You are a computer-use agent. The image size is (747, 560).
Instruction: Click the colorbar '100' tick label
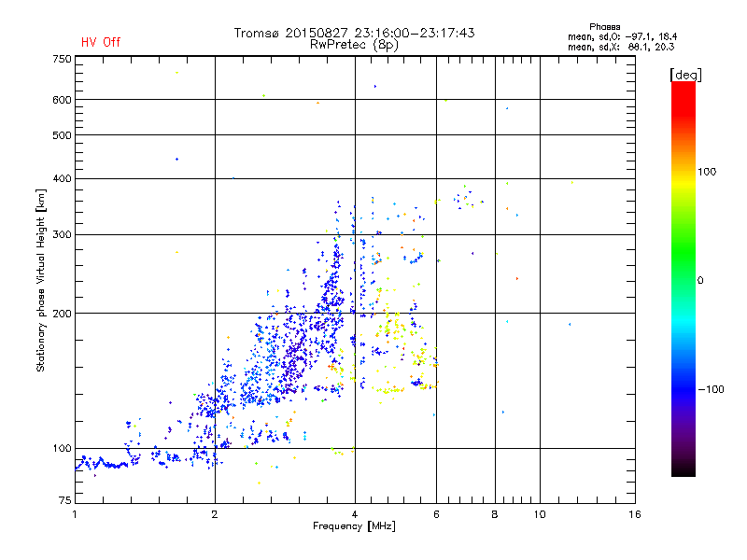pyautogui.click(x=707, y=172)
